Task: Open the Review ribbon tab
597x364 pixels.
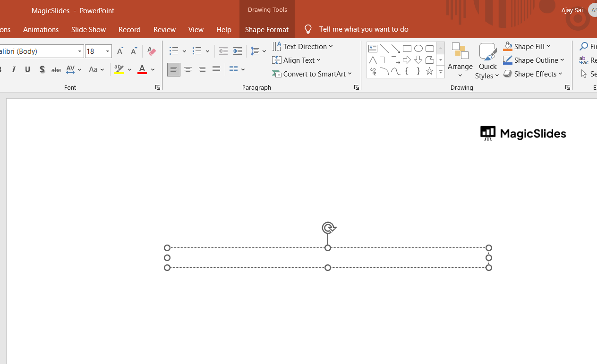Action: pyautogui.click(x=164, y=29)
